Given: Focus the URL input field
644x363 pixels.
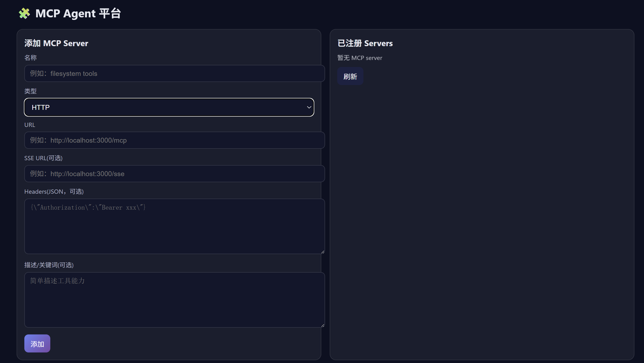Looking at the screenshot, I should click(x=175, y=140).
